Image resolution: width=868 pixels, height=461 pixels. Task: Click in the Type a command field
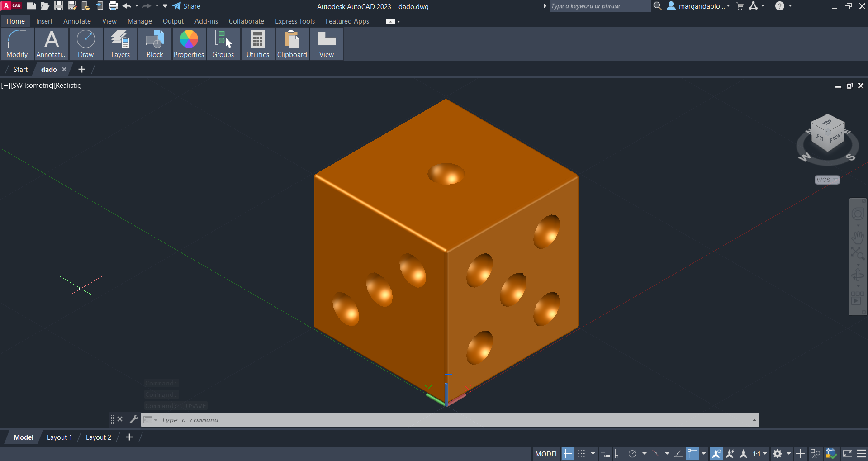[x=407, y=420]
